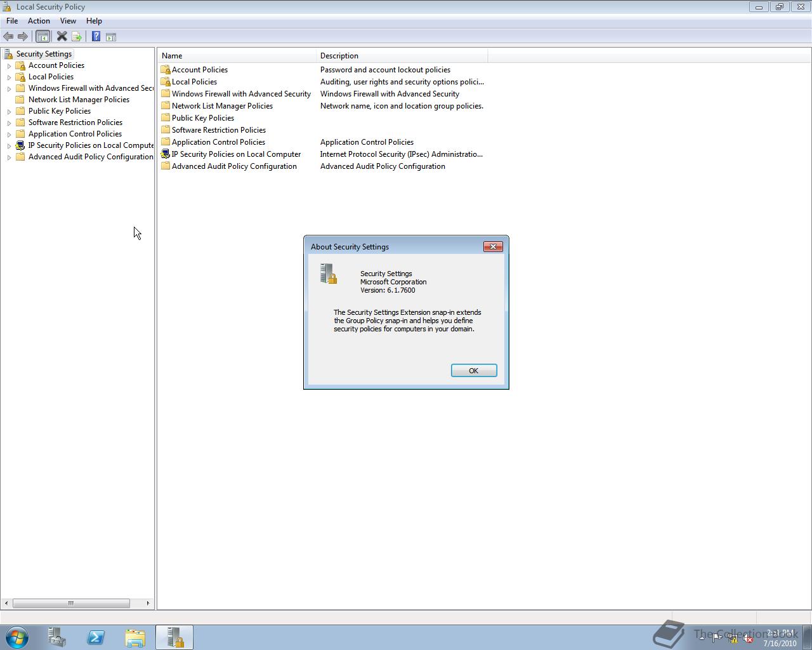The width and height of the screenshot is (812, 650).
Task: Click the Action Center flag tray icon
Action: [x=716, y=639]
